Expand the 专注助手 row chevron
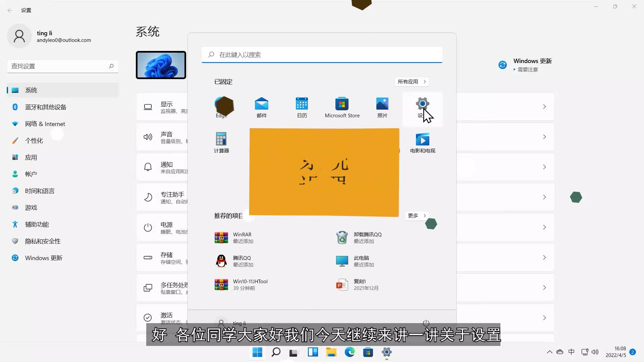Image resolution: width=644 pixels, height=362 pixels. pyautogui.click(x=544, y=197)
